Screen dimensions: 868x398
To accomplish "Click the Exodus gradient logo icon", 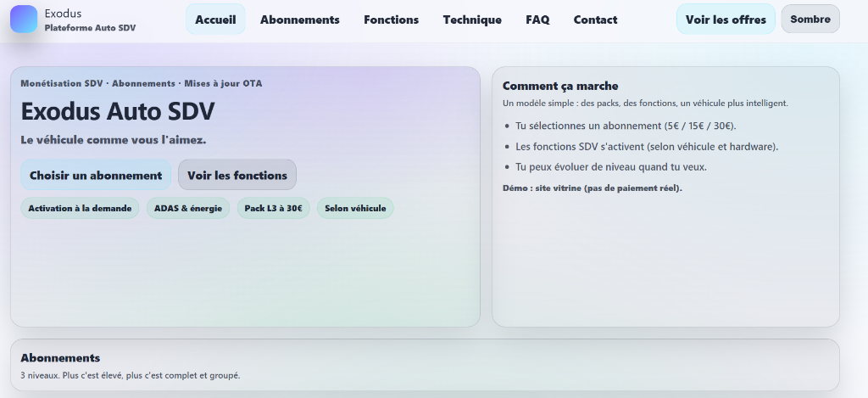I will click(24, 20).
